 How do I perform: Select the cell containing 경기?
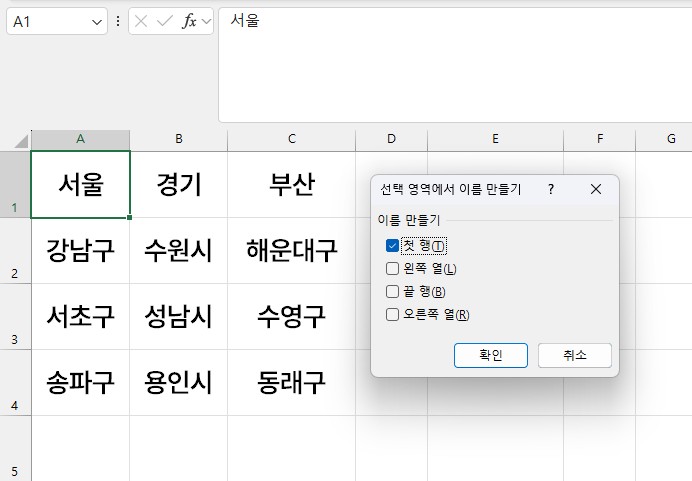tap(179, 184)
